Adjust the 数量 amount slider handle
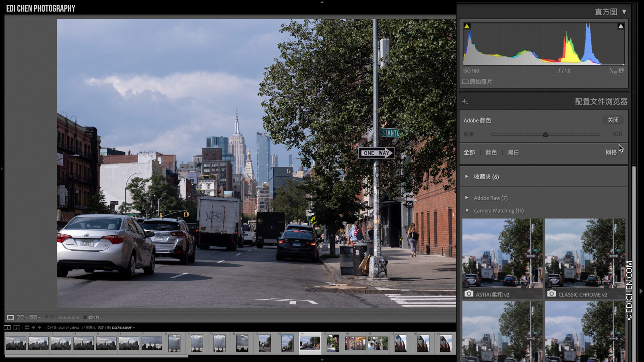644x362 pixels. coord(545,134)
